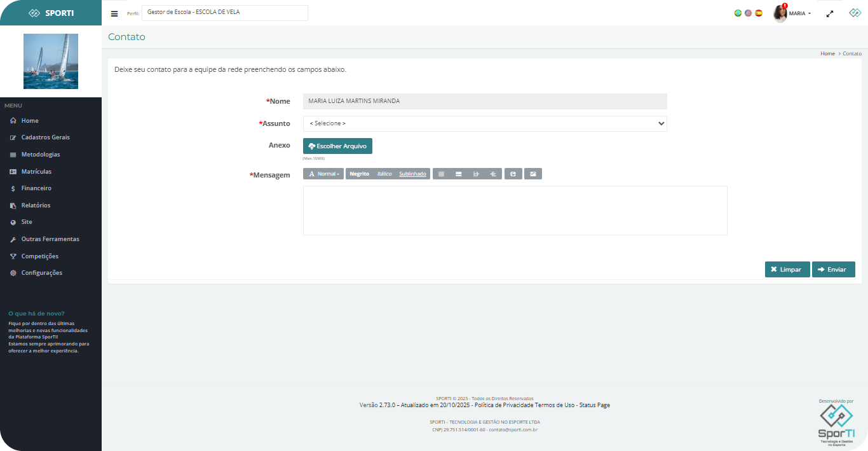Click the first list icon in editor toolbar
Screen dimensions: 868x451
441,174
